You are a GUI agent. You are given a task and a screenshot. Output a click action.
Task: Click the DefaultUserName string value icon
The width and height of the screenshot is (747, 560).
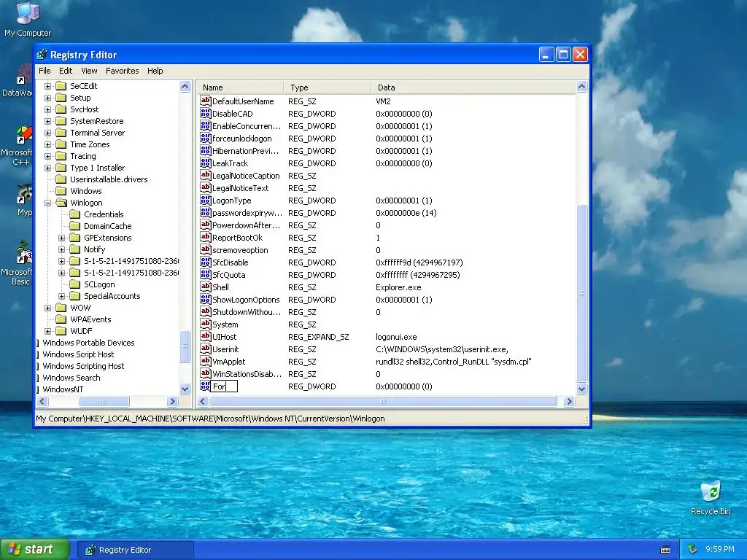point(205,101)
